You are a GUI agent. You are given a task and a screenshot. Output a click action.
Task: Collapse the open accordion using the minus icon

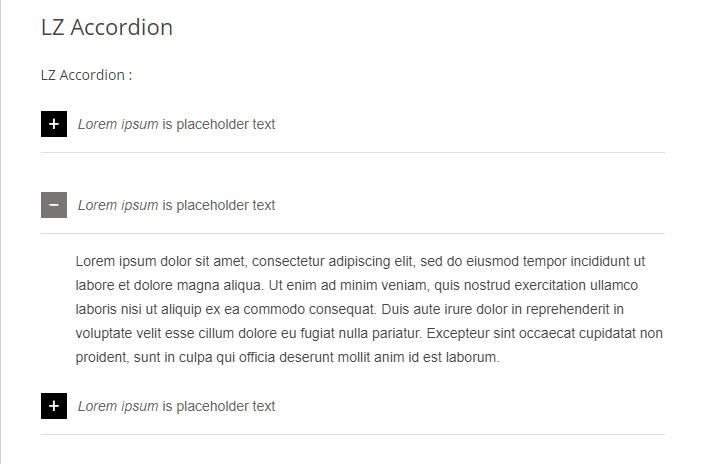54,205
